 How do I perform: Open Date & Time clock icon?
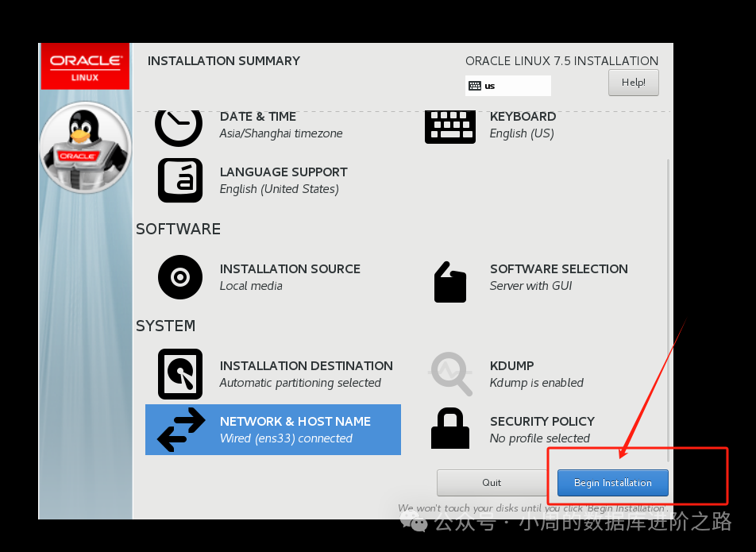click(179, 128)
